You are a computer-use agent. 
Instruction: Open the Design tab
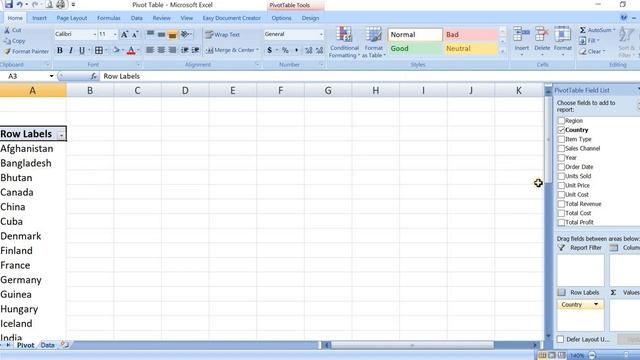click(310, 18)
